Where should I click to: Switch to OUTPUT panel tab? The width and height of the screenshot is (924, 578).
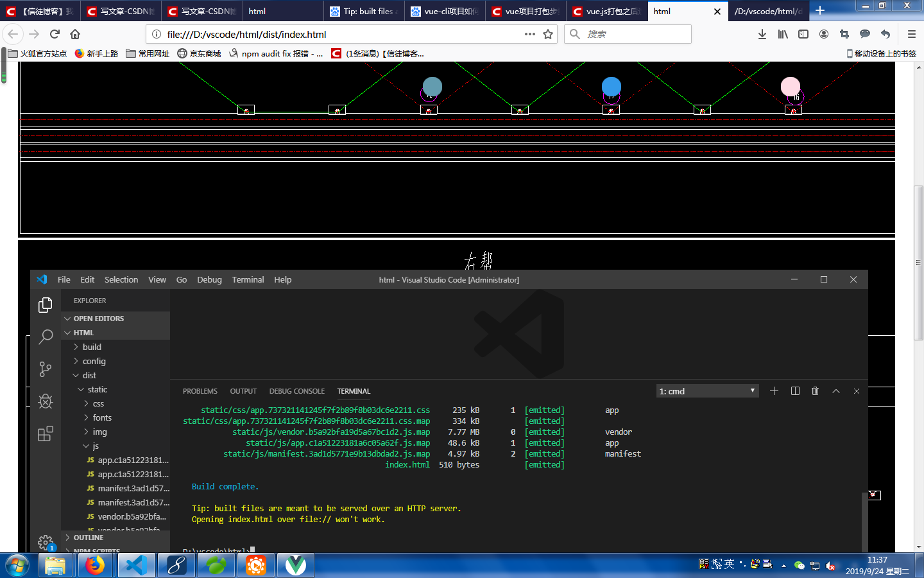pos(243,391)
